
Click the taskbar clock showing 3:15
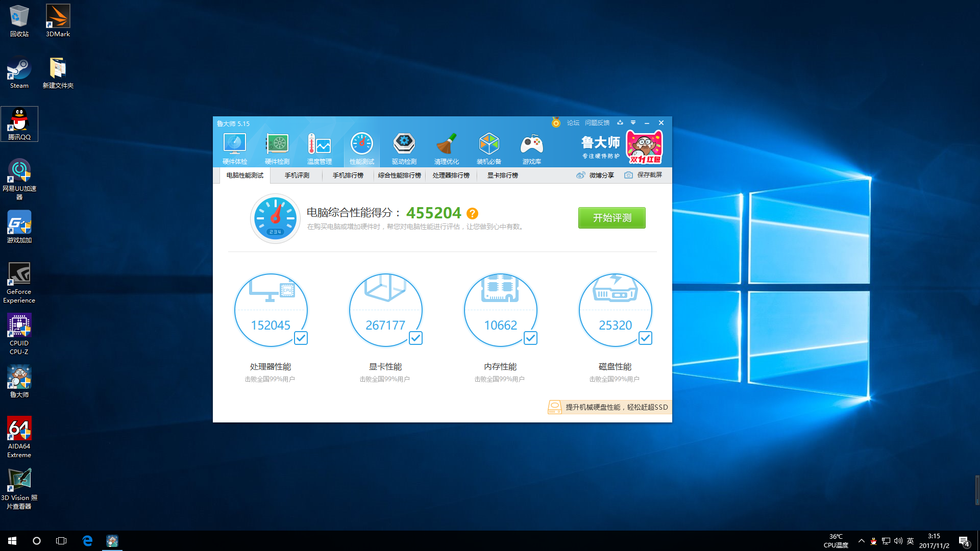934,541
